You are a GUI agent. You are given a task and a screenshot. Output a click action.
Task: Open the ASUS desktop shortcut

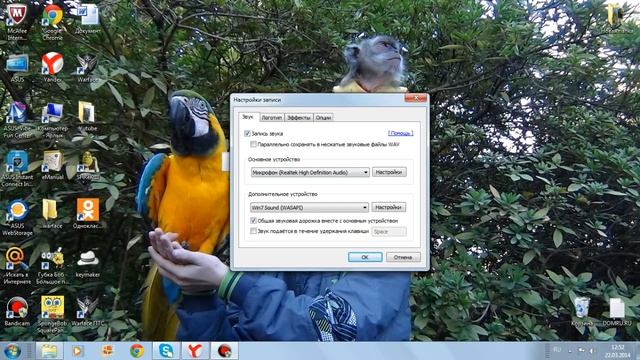point(17,67)
